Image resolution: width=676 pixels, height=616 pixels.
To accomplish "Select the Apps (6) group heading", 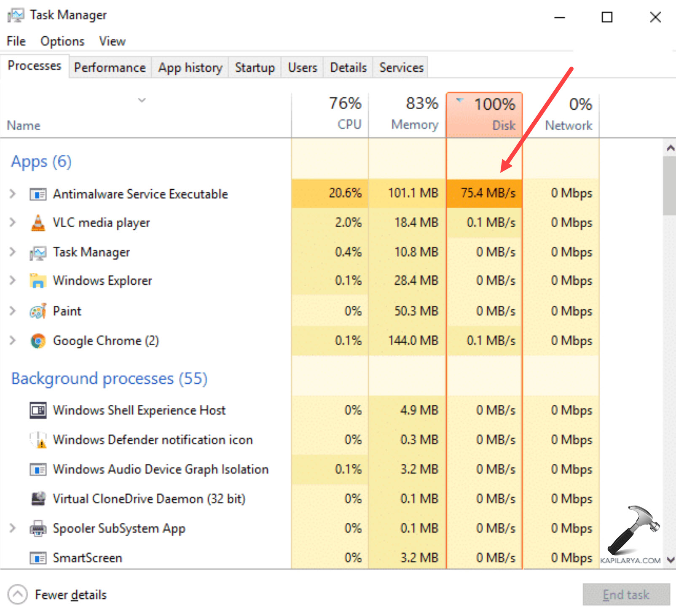I will coord(41,161).
